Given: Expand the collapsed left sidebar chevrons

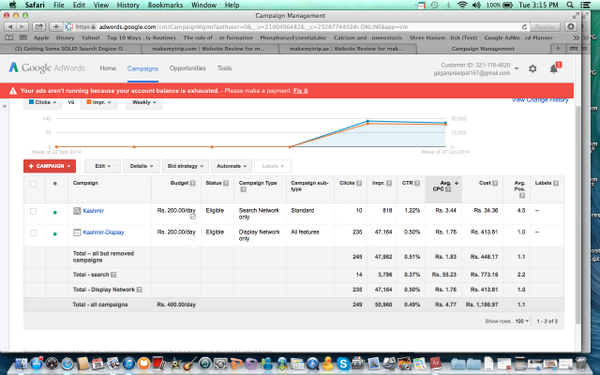Looking at the screenshot, I should point(5,106).
